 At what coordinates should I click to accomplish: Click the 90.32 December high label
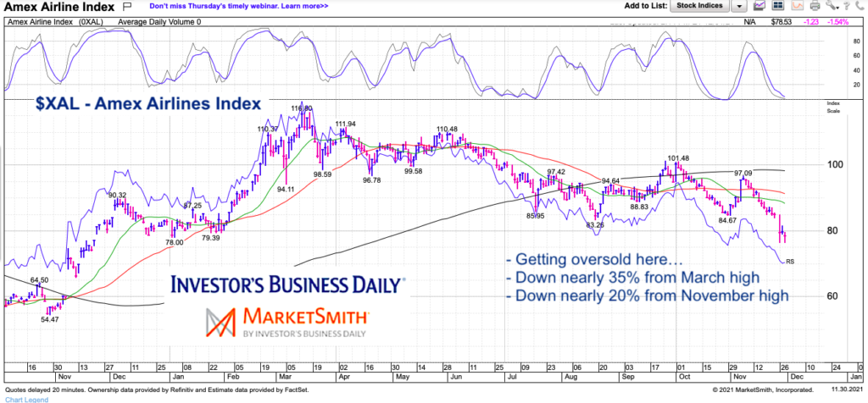117,195
